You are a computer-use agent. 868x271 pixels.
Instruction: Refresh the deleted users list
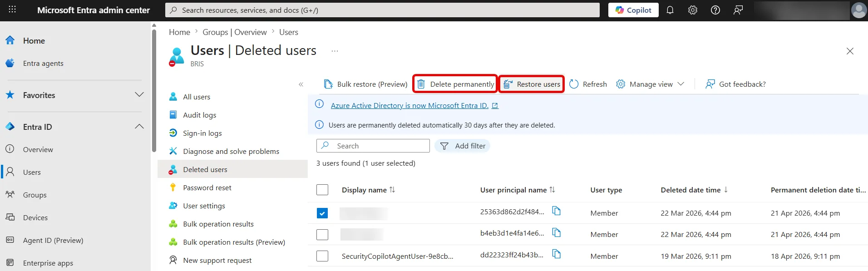coord(588,84)
